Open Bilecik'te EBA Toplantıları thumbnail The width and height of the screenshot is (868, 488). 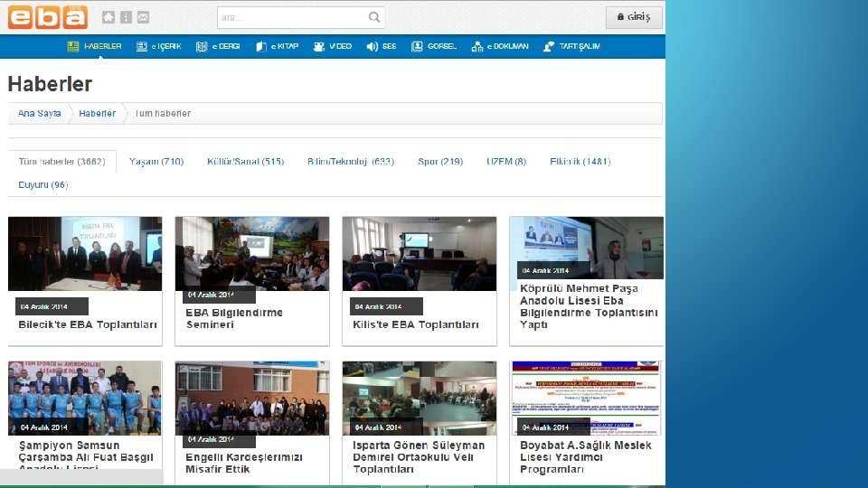pos(85,254)
